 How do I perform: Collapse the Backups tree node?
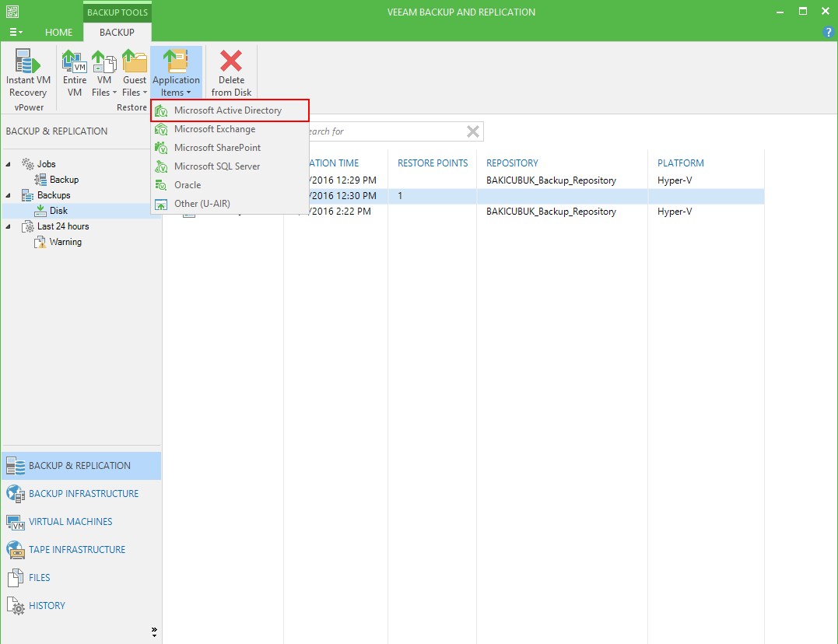(8, 195)
